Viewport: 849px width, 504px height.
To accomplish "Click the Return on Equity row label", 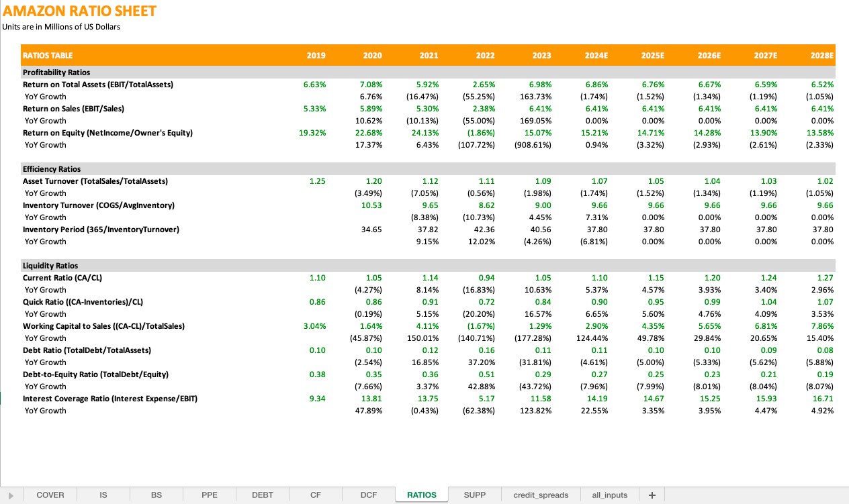I will tap(107, 133).
